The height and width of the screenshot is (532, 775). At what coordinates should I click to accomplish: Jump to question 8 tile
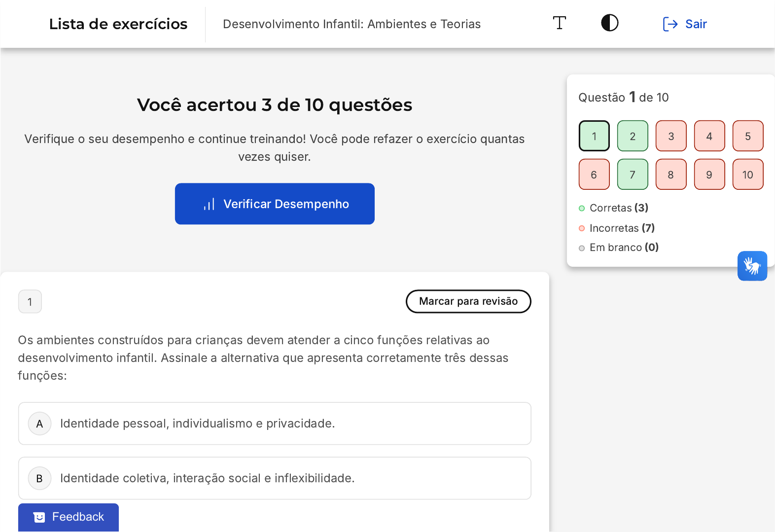click(x=671, y=175)
